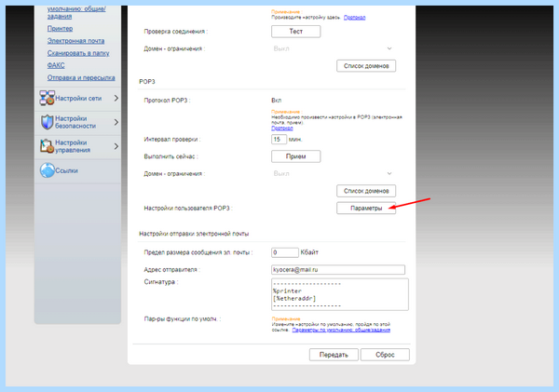Open the Электронная почта sidebar link

coord(76,41)
